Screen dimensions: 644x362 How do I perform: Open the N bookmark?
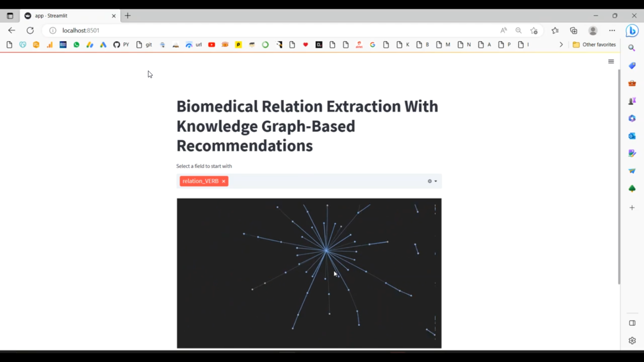point(464,45)
